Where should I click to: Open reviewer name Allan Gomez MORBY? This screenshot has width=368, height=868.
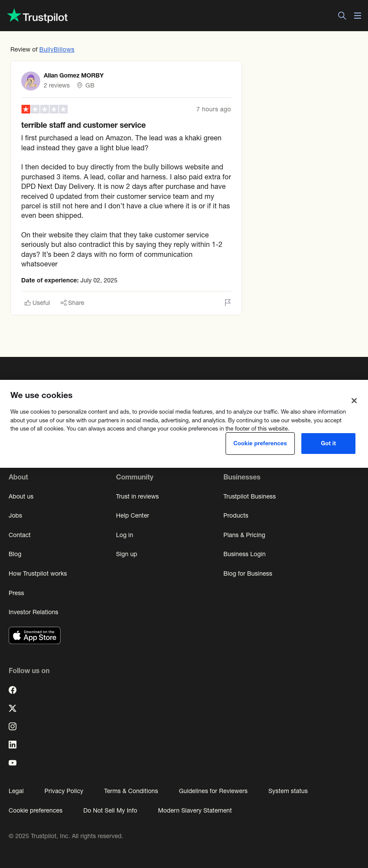point(74,75)
